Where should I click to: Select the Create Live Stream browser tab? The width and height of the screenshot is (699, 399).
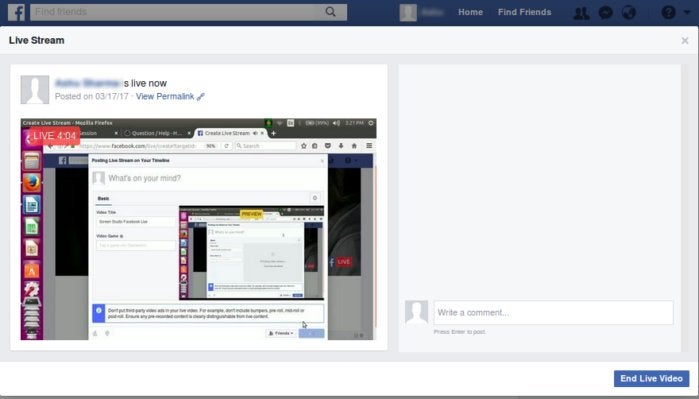click(231, 133)
